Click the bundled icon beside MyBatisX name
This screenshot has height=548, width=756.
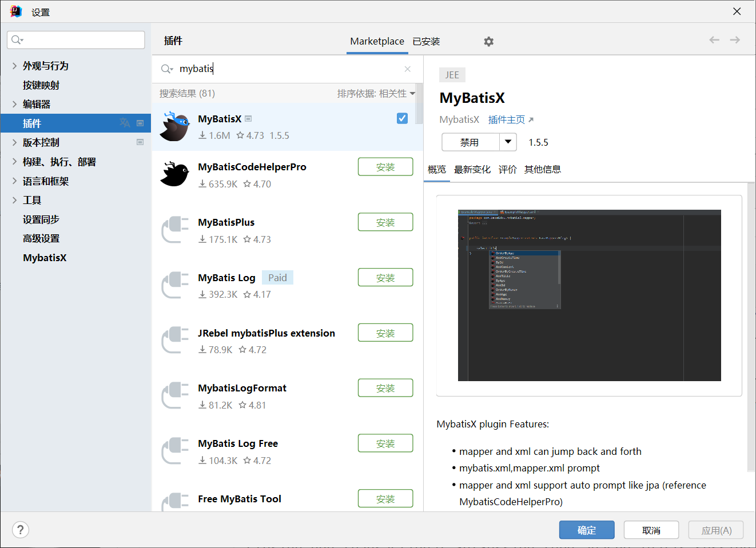[x=248, y=119]
